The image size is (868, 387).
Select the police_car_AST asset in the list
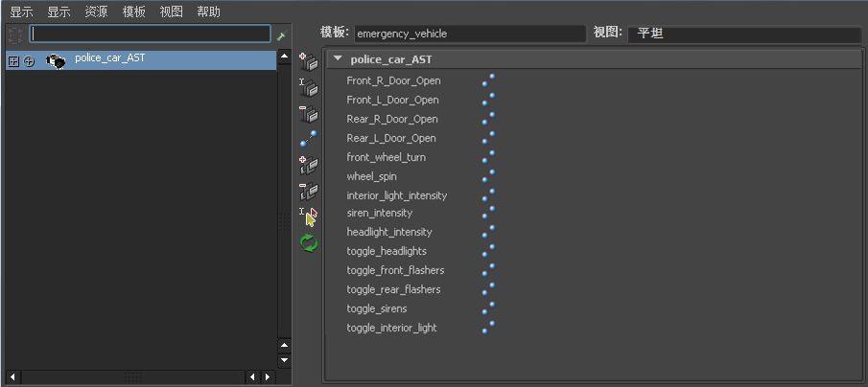point(141,60)
